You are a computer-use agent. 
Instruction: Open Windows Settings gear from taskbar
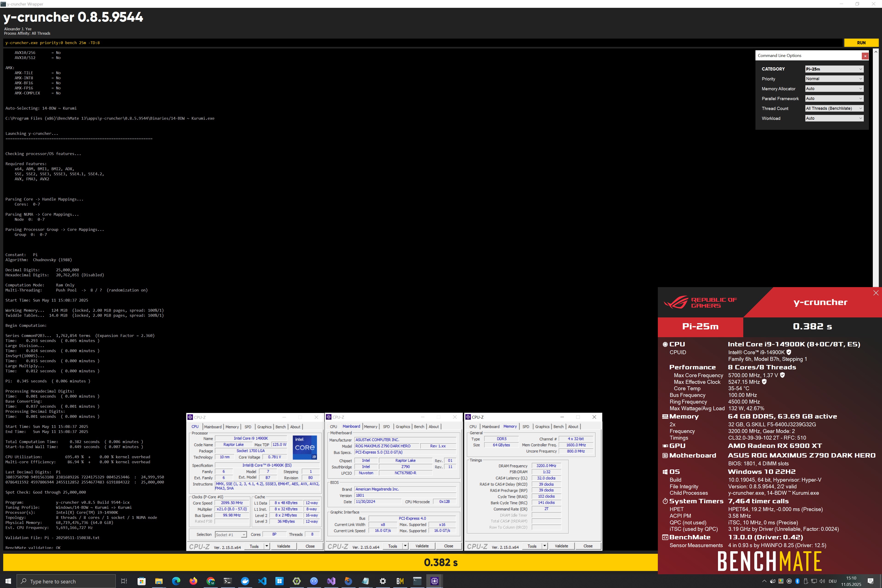click(383, 581)
